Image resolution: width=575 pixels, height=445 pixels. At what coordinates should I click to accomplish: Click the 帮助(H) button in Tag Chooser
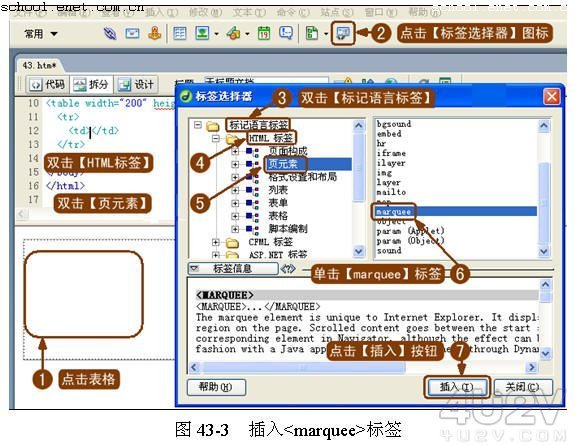click(x=216, y=387)
